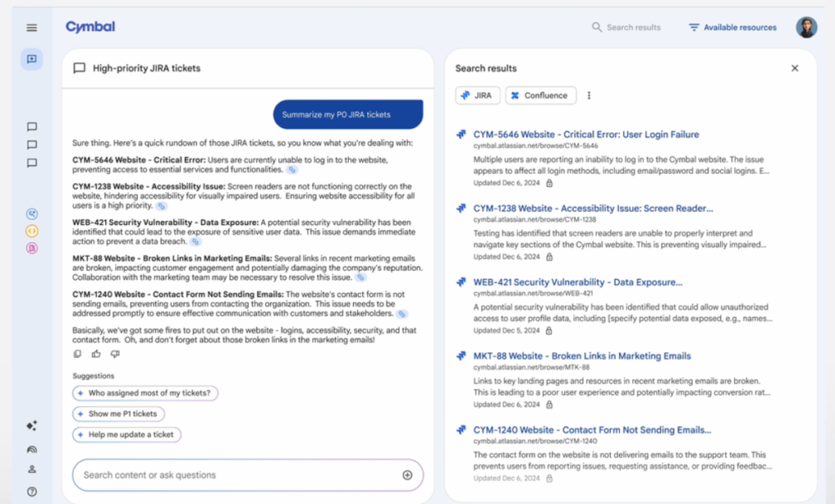Viewport: 835px width, 504px height.
Task: Open WEB-421 Security Vulnerability result link
Action: (x=578, y=282)
